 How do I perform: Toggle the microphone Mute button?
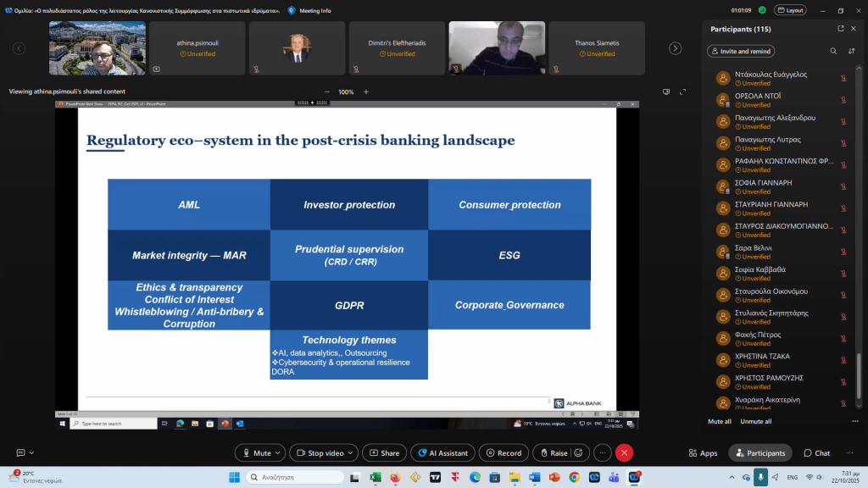pos(256,453)
